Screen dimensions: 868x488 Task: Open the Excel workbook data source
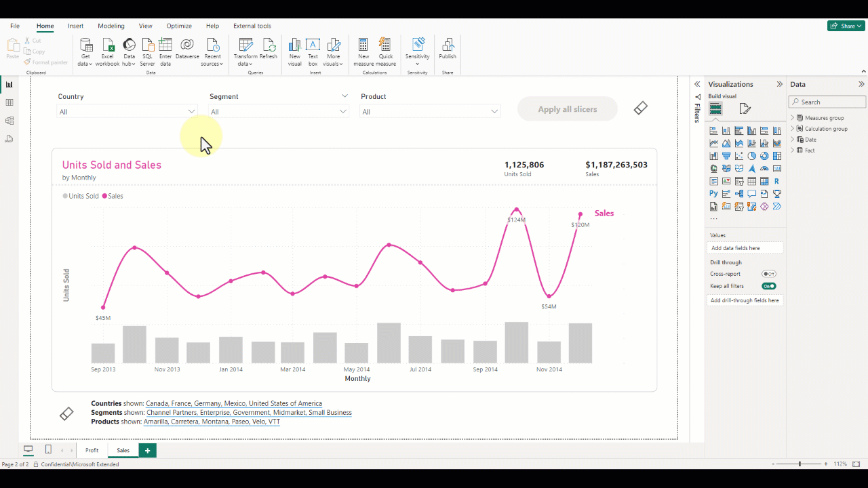tap(107, 45)
